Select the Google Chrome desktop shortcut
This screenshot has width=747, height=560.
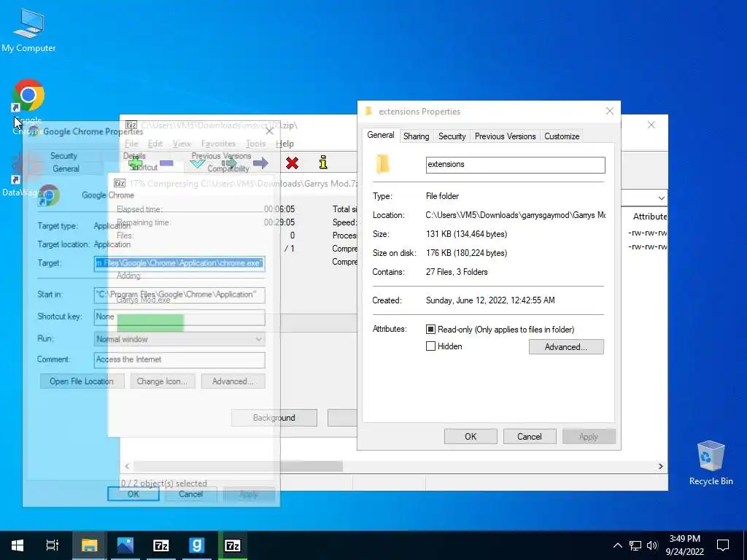[x=28, y=106]
